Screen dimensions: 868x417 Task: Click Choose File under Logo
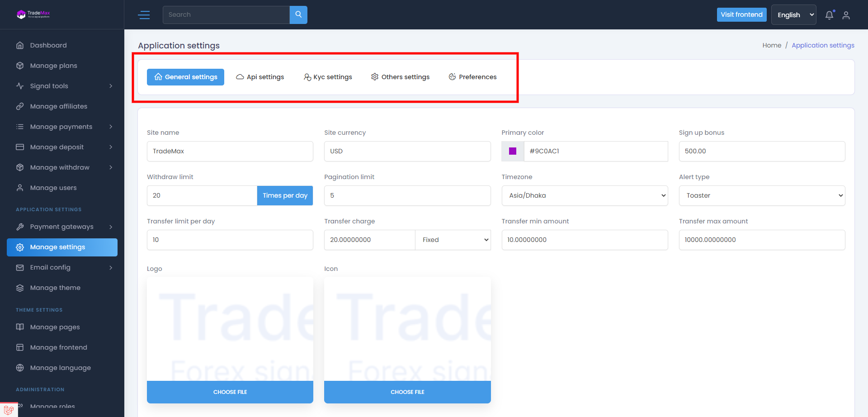pyautogui.click(x=230, y=392)
